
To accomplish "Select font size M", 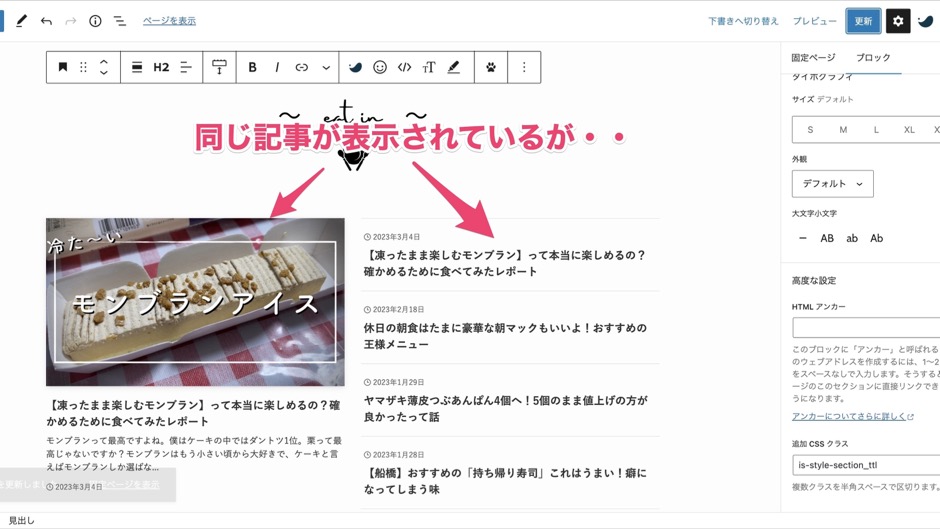I will tap(843, 130).
